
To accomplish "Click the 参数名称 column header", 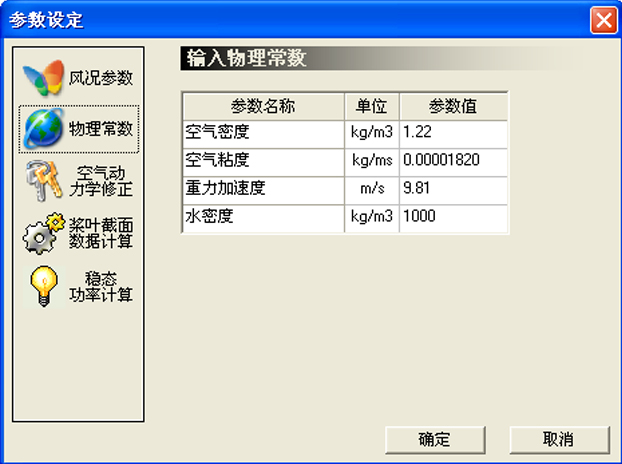I will [x=263, y=106].
